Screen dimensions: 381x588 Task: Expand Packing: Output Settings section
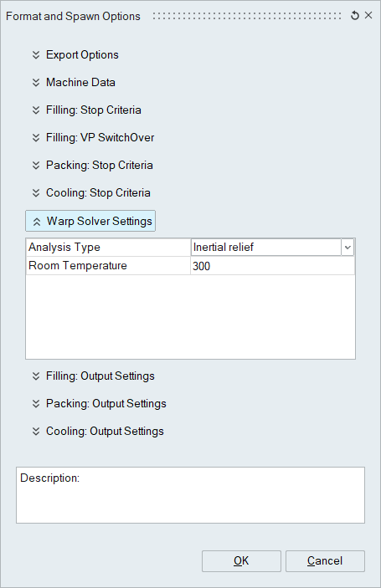click(x=99, y=403)
